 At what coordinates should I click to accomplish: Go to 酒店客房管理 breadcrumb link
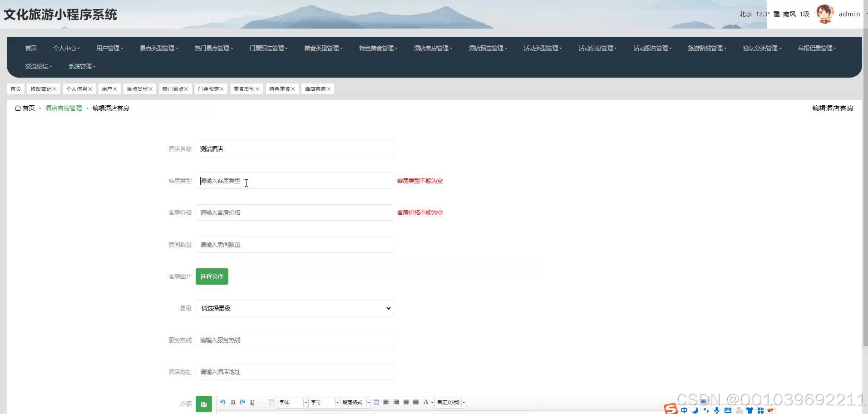64,108
